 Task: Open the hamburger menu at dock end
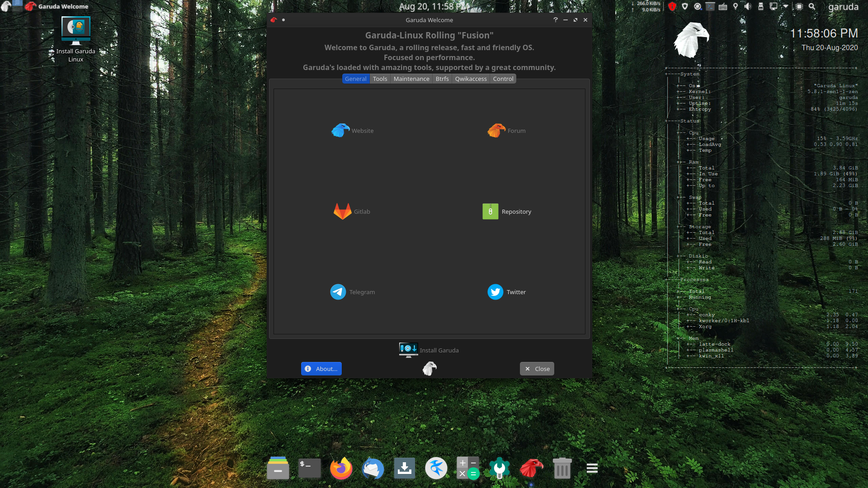[592, 468]
